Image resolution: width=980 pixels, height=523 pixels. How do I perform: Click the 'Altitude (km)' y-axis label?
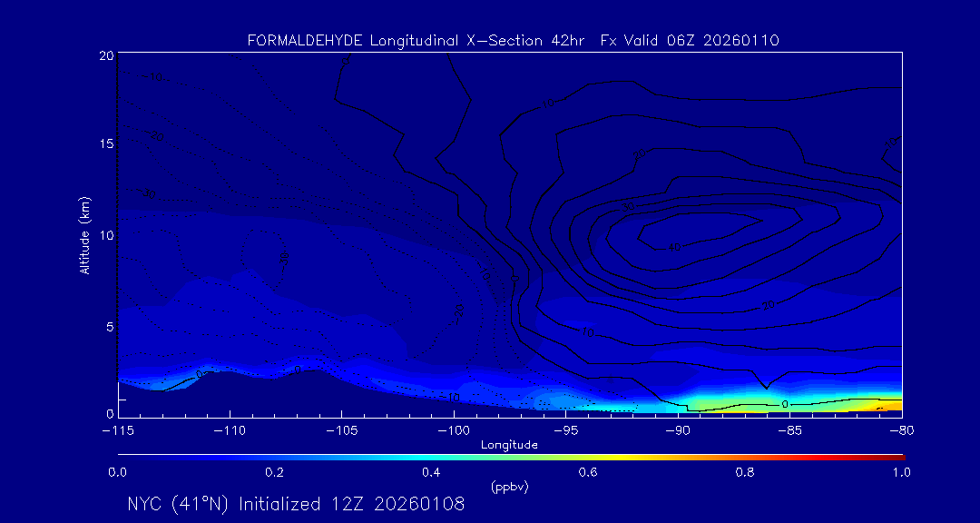(84, 235)
